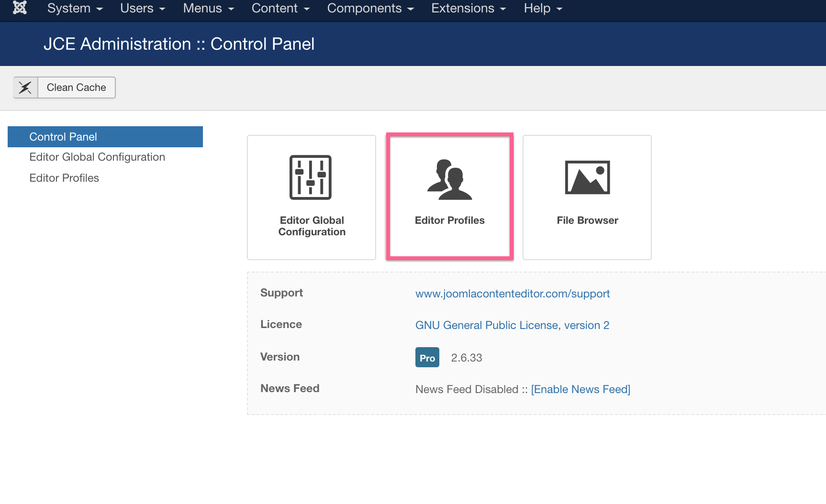Click the Support label
The height and width of the screenshot is (504, 826).
click(x=281, y=293)
